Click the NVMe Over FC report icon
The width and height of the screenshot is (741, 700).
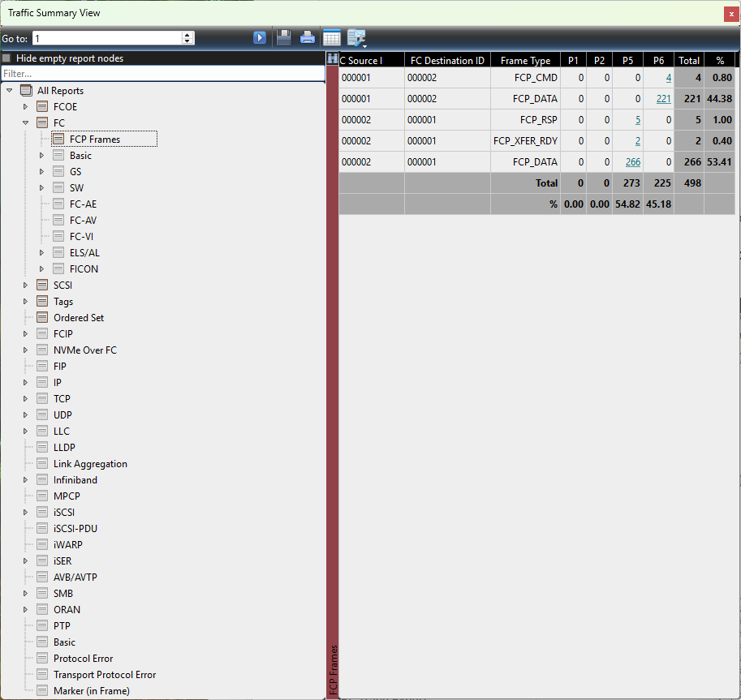(x=42, y=350)
